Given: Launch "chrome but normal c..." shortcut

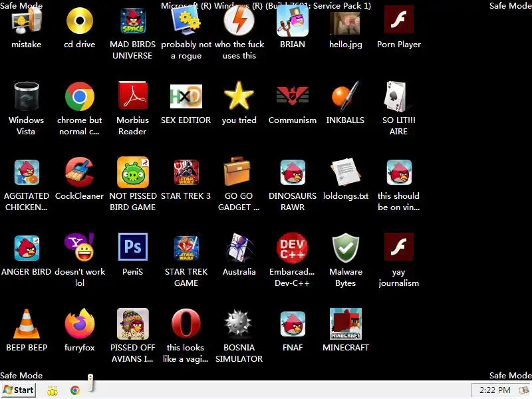Looking at the screenshot, I should (80, 96).
